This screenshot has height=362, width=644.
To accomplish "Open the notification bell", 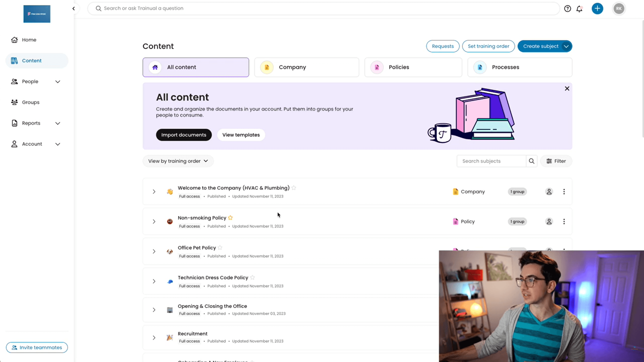I will pos(579,8).
